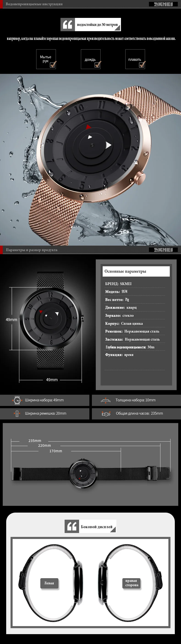Viewport: 181px width, 644px height.
Task: Click the quote icon beside водостойки до 30 метров
Action: pyautogui.click(x=68, y=25)
